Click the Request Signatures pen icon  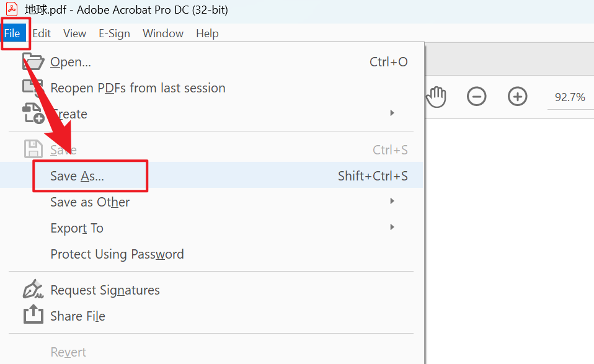tap(33, 290)
